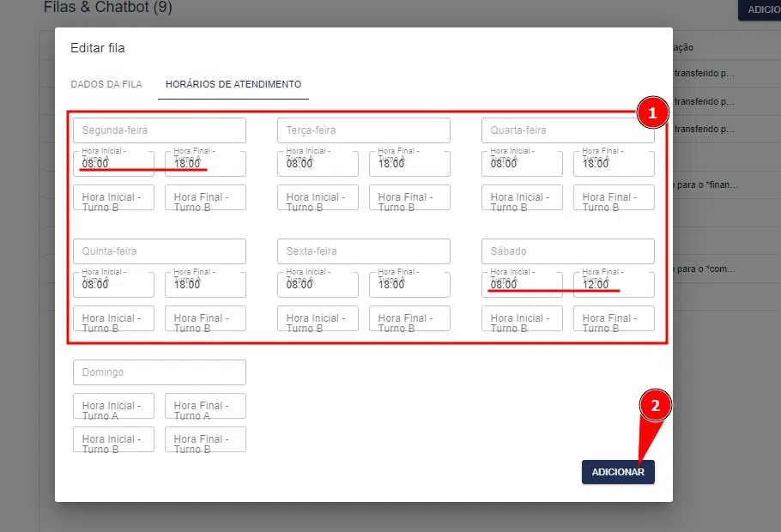Edit Segunda-feira Turno A end time 18:00
The height and width of the screenshot is (532, 781).
pyautogui.click(x=205, y=163)
